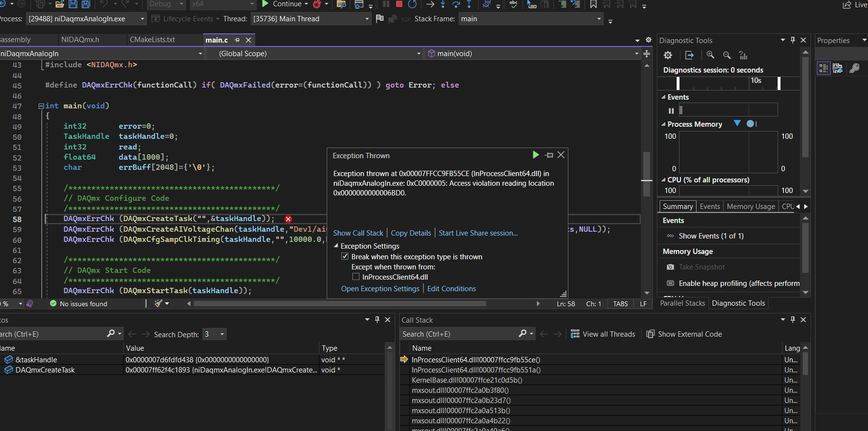The width and height of the screenshot is (868, 431).
Task: Click the Copy Details link
Action: tap(411, 233)
